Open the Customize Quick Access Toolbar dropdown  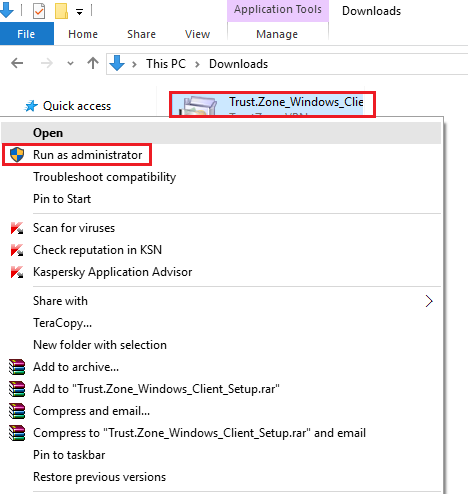point(79,12)
